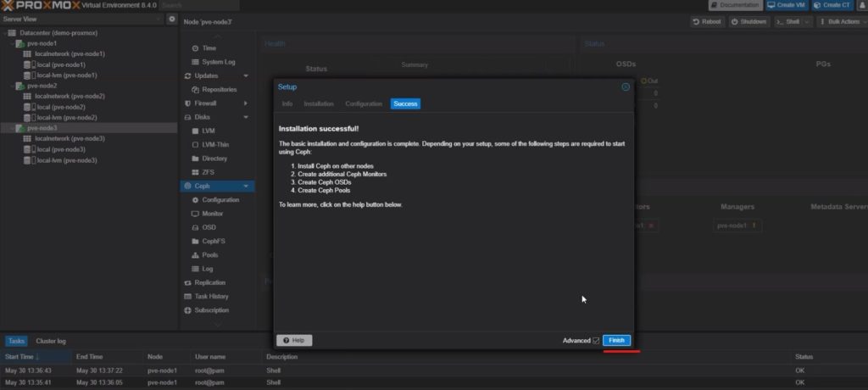Select pve-node3 in the server tree
Screen dimensions: 868x390
pyautogui.click(x=42, y=128)
